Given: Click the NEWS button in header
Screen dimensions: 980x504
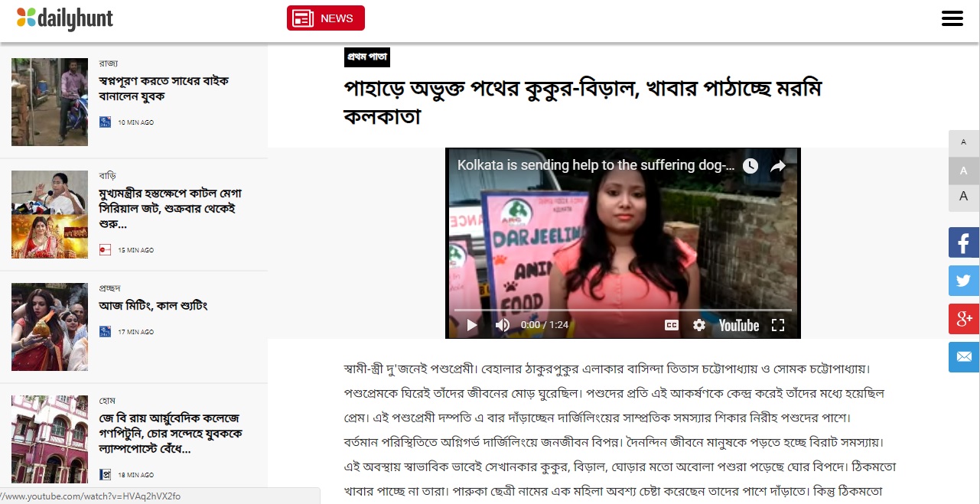Looking at the screenshot, I should (x=326, y=18).
